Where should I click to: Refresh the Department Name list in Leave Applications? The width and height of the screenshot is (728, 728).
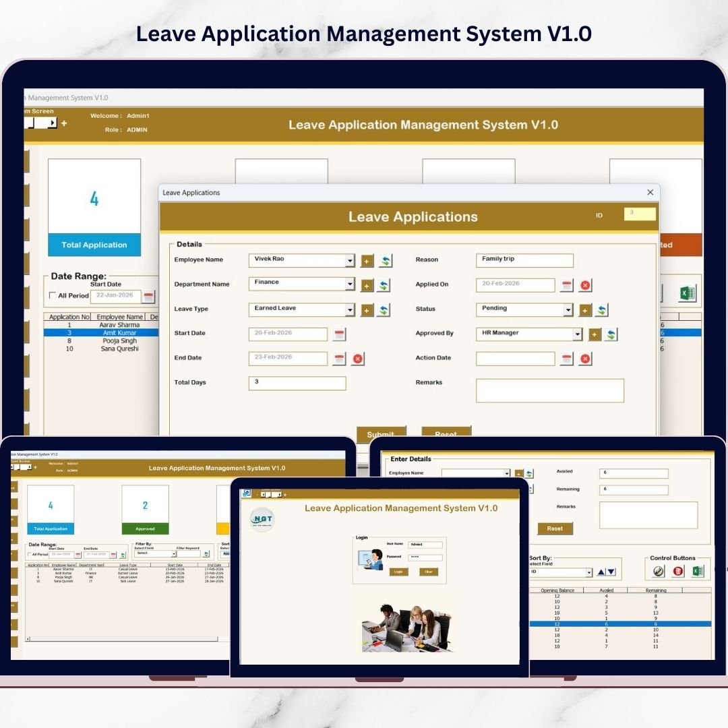point(384,286)
